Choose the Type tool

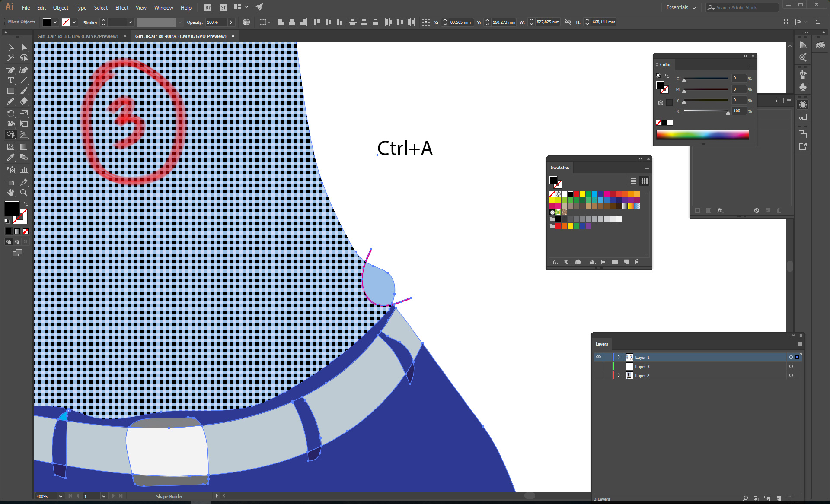[11, 81]
